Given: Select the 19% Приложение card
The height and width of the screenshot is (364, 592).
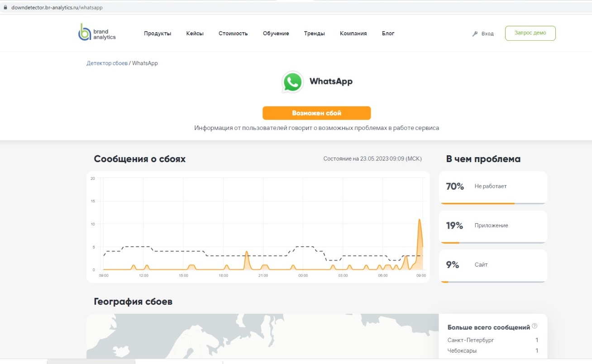Looking at the screenshot, I should pyautogui.click(x=493, y=227).
